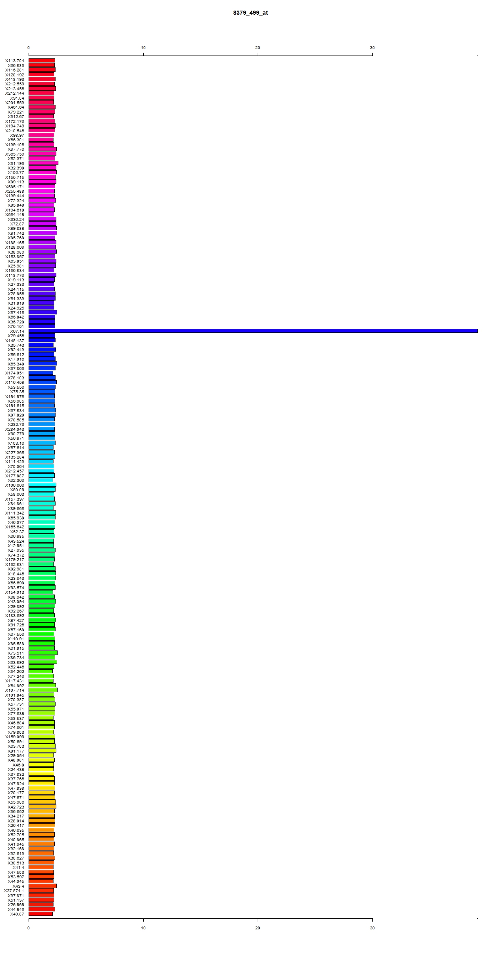Select the row label X74.372
This screenshot has height=980, width=490.
[16, 555]
